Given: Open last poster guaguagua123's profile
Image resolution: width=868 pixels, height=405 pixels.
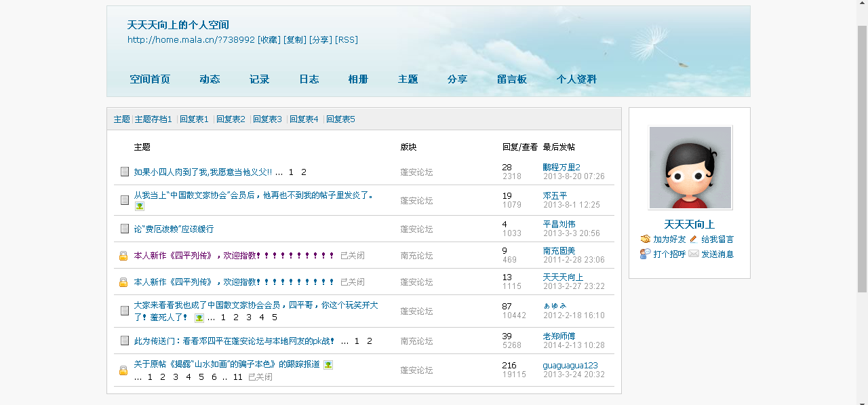Looking at the screenshot, I should [x=570, y=366].
